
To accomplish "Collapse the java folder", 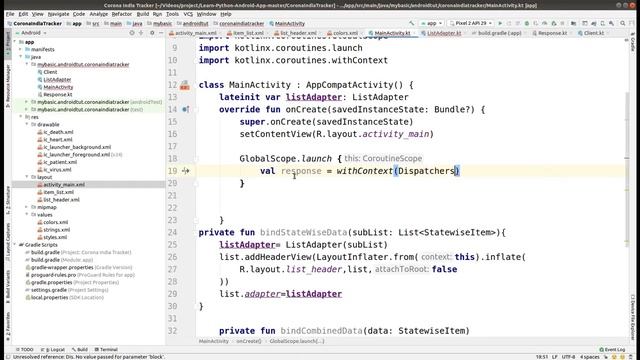I will 20,57.
